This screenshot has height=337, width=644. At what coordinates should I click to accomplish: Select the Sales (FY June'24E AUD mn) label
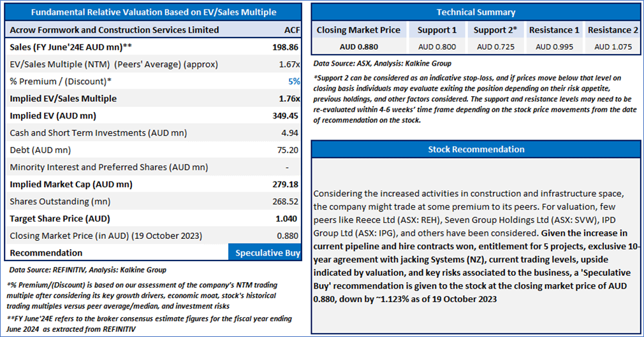point(71,47)
